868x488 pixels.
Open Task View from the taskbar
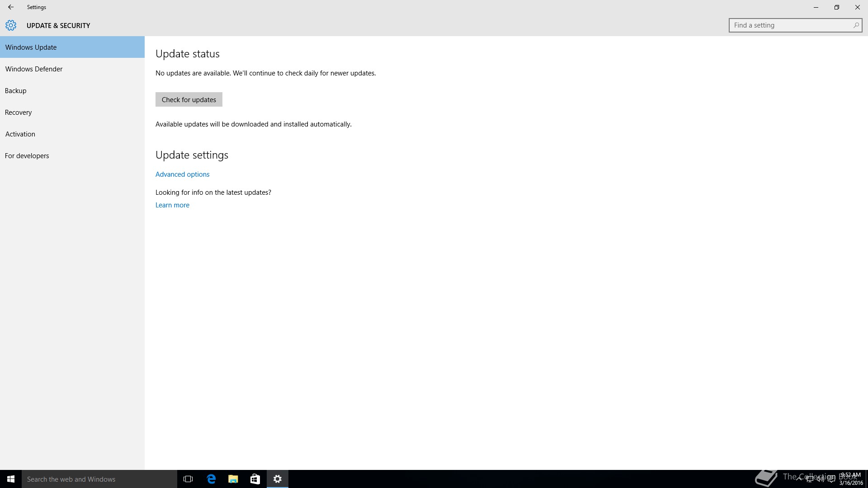(x=188, y=479)
